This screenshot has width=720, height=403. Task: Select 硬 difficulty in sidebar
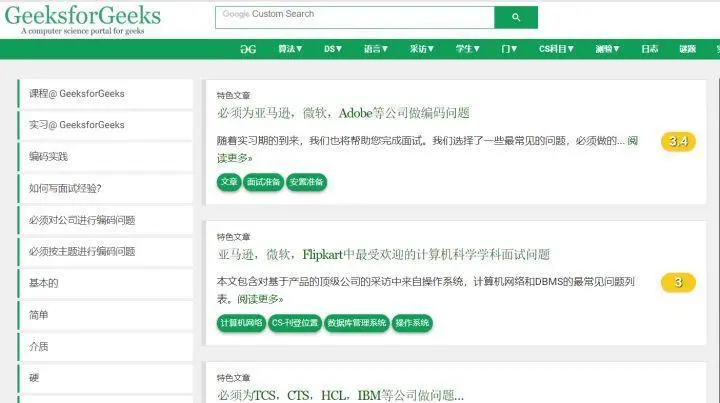pos(105,378)
